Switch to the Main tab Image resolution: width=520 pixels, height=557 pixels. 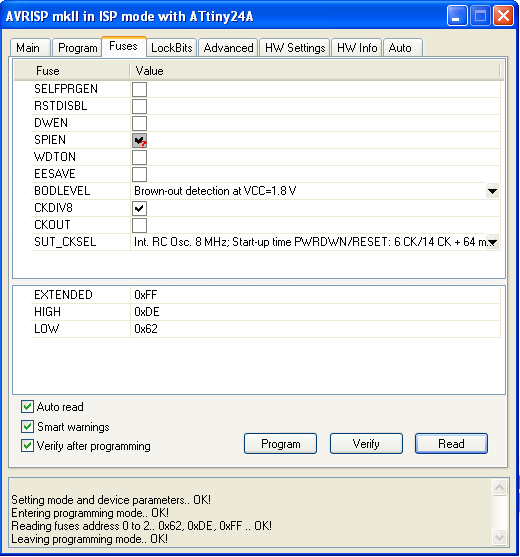(30, 48)
